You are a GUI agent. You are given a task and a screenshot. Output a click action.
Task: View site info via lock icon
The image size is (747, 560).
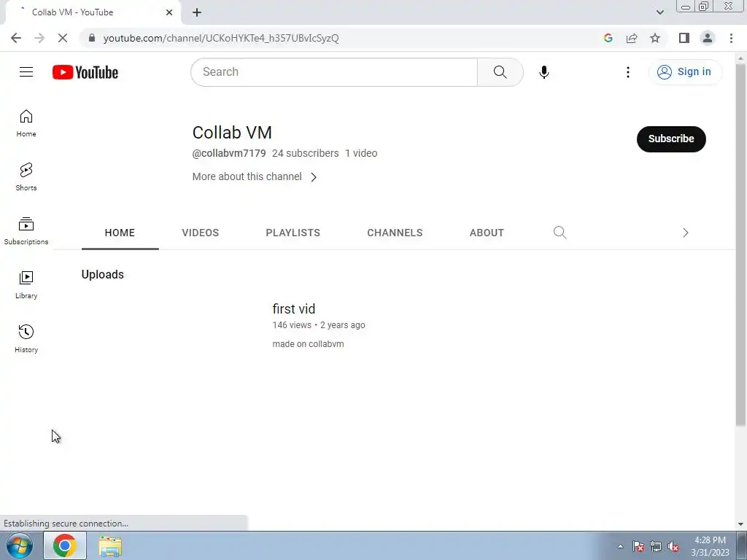(x=92, y=38)
